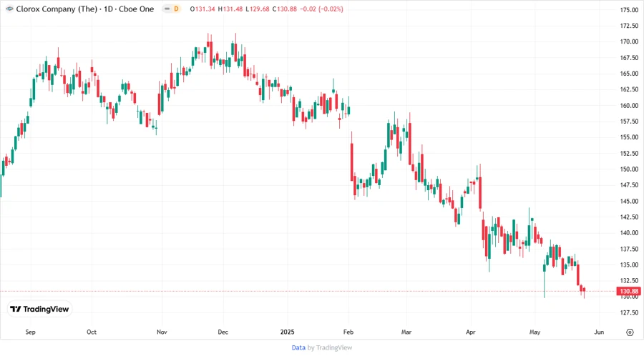Viewport: 644px width, 356px height.
Task: Click the 137.50 price axis label
Action: pos(629,249)
